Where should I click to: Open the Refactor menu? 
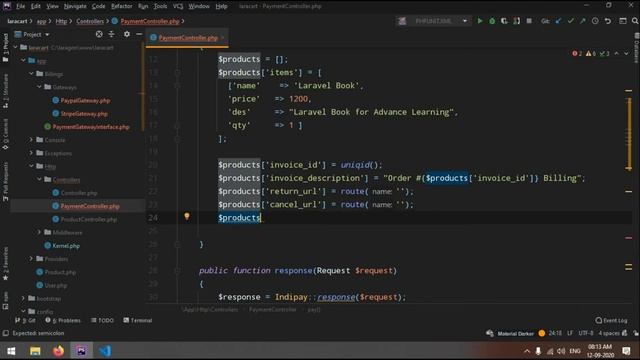[x=122, y=6]
